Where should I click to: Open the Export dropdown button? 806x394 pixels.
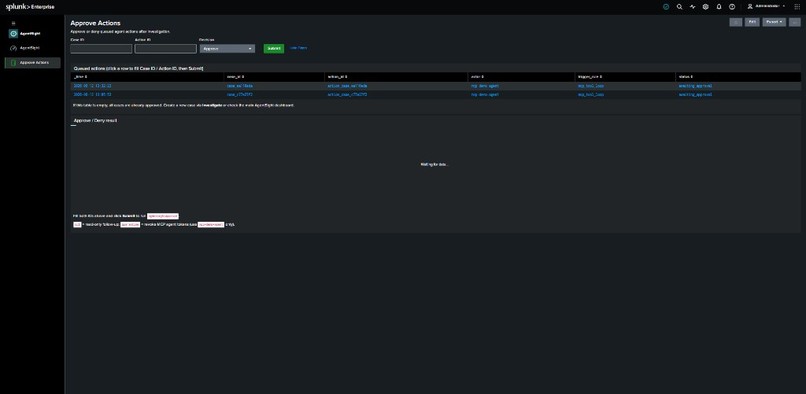pos(774,22)
